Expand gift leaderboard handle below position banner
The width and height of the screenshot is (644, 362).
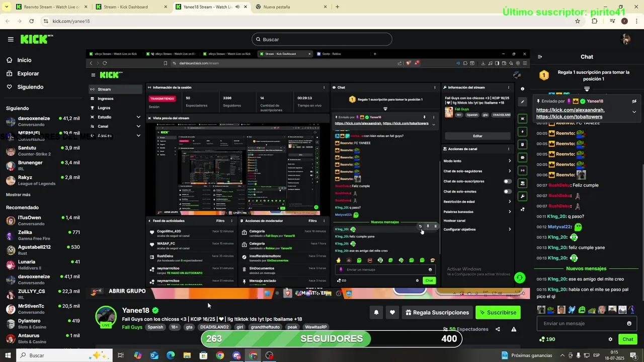pos(587,89)
